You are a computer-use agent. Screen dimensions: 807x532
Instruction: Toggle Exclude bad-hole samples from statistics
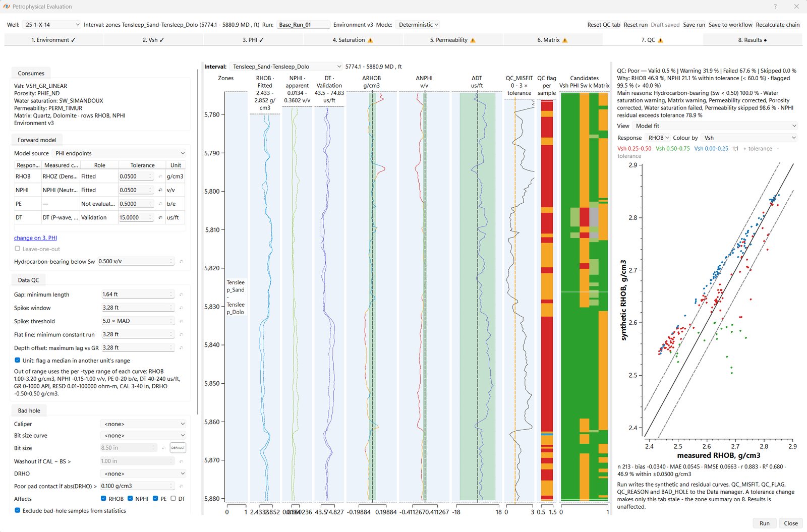17,510
